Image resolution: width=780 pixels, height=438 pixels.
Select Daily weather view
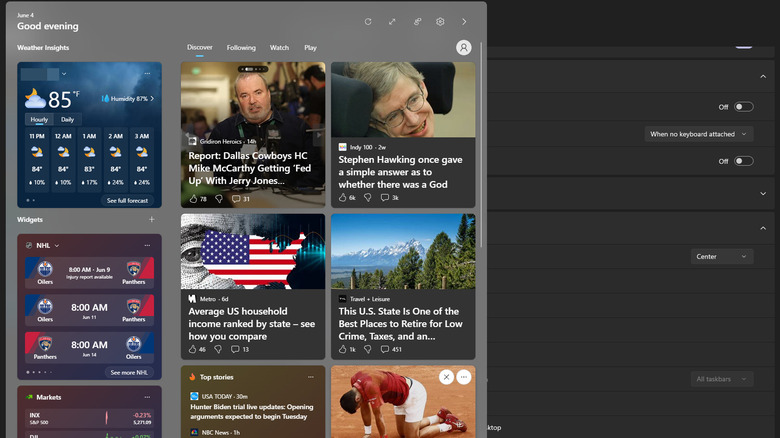pyautogui.click(x=67, y=119)
